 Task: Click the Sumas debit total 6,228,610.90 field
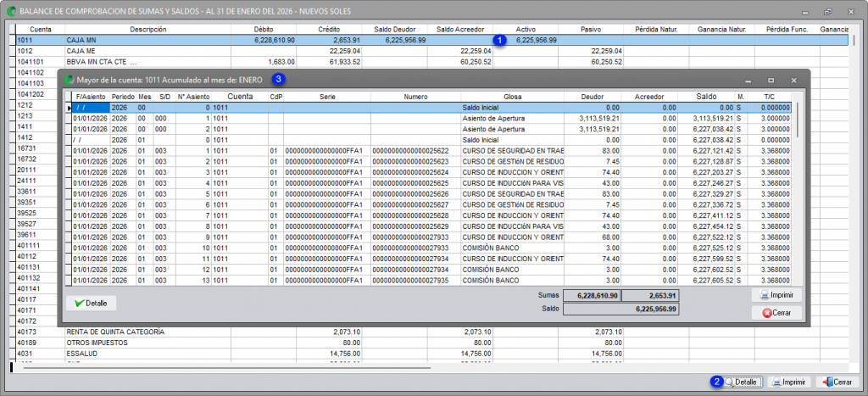pyautogui.click(x=593, y=295)
